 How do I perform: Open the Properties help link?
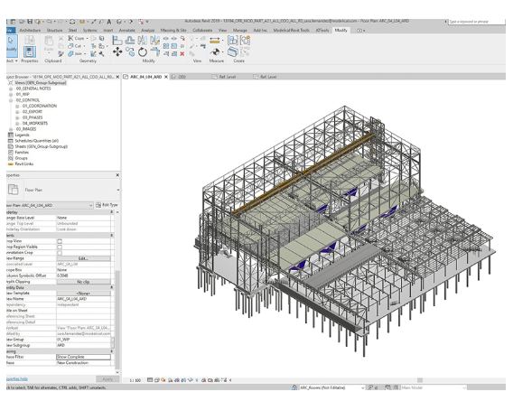17,379
